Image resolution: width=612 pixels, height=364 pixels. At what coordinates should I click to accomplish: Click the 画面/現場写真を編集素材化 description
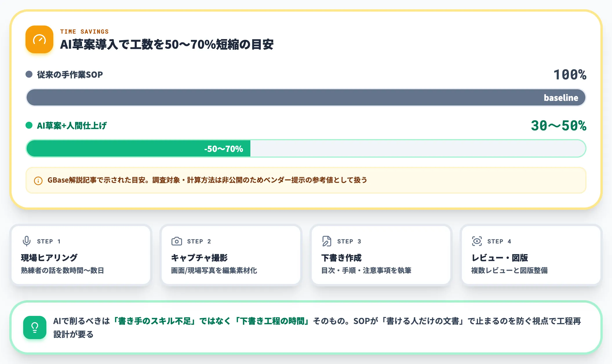pos(214,270)
